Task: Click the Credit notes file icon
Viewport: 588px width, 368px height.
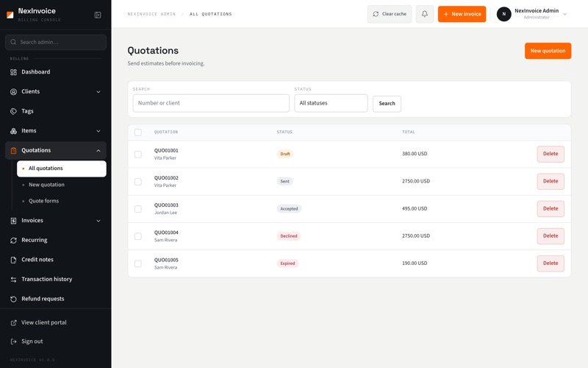Action: click(x=13, y=260)
